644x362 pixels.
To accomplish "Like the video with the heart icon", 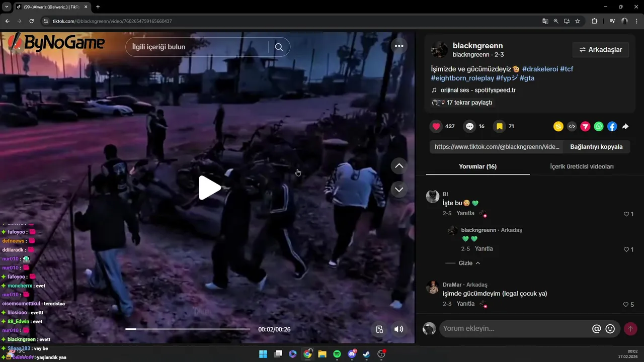I will 436,126.
